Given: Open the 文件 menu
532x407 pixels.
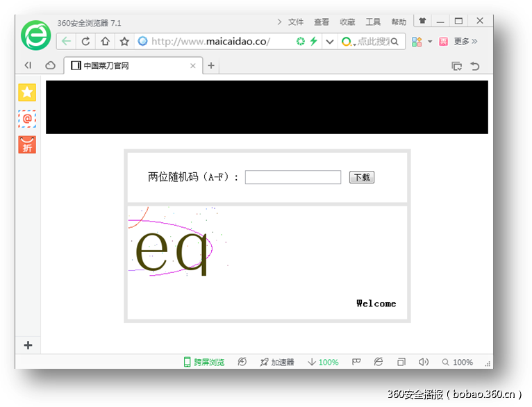Looking at the screenshot, I should (296, 22).
